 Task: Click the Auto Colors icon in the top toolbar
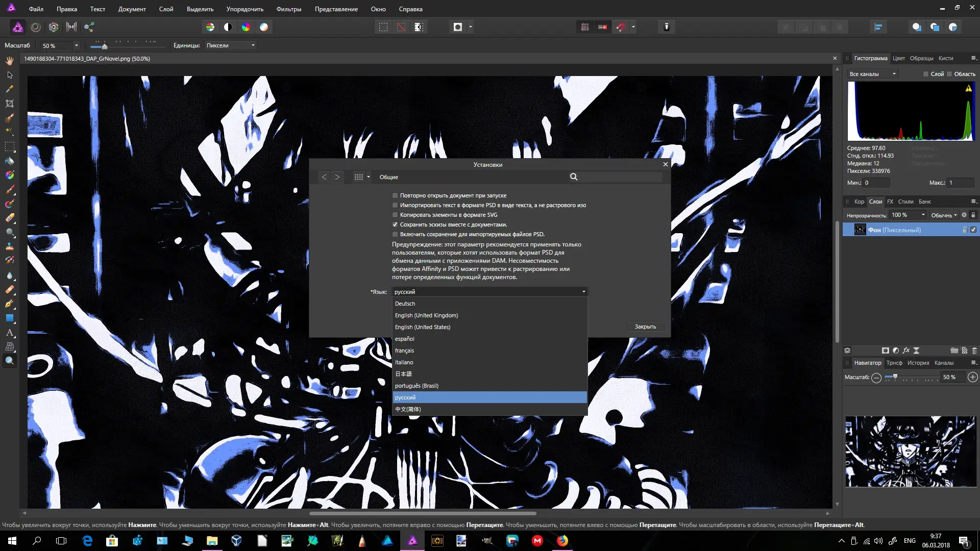click(x=246, y=27)
